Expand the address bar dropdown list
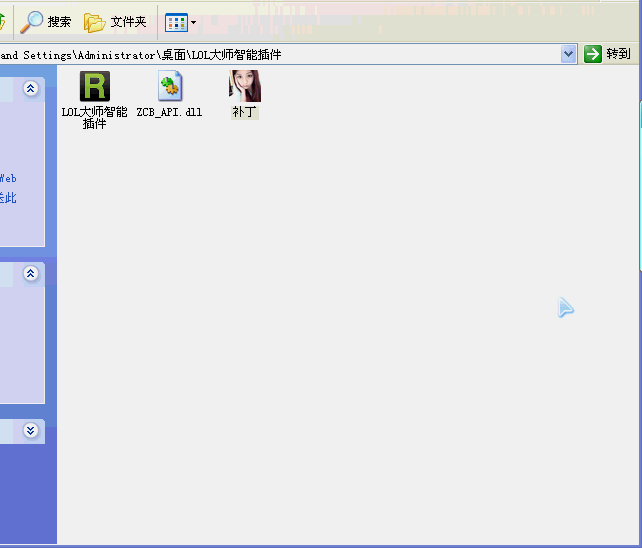642x548 pixels. click(x=569, y=54)
